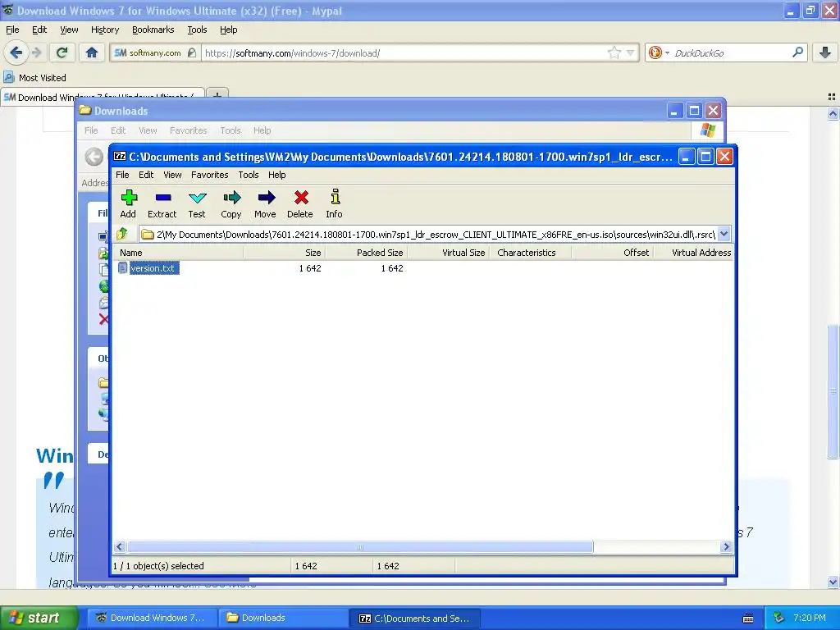The width and height of the screenshot is (840, 630).
Task: Sort by the Offset column header
Action: coord(612,253)
